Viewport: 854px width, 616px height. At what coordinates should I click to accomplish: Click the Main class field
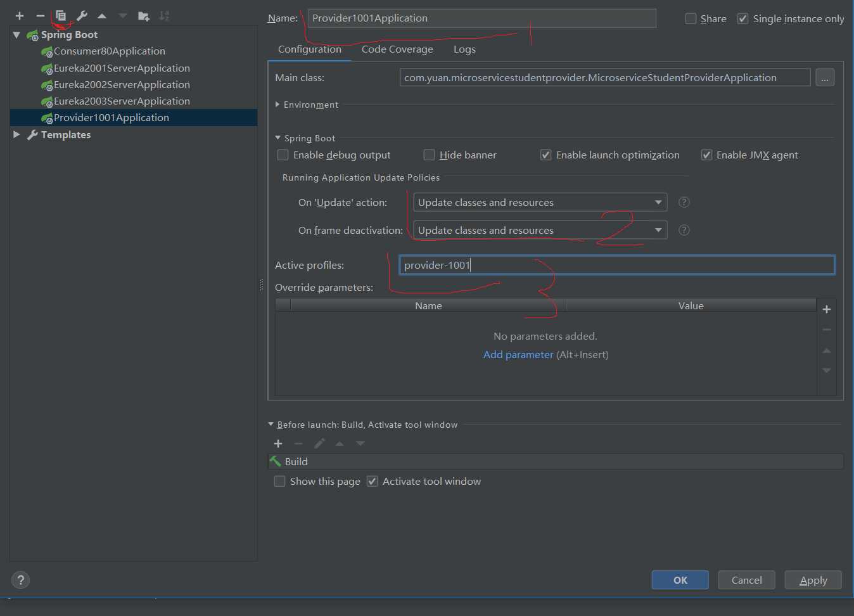[605, 77]
